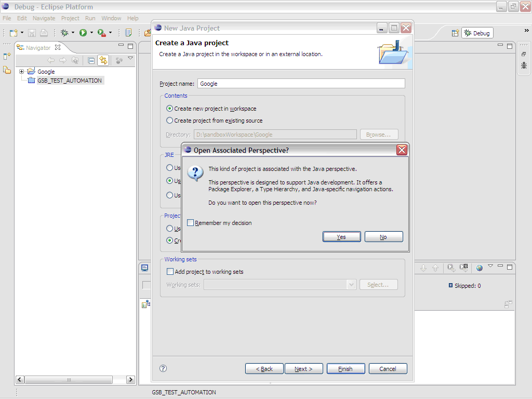Viewport: 532px width, 399px height.
Task: Click the Finish button
Action: click(345, 368)
